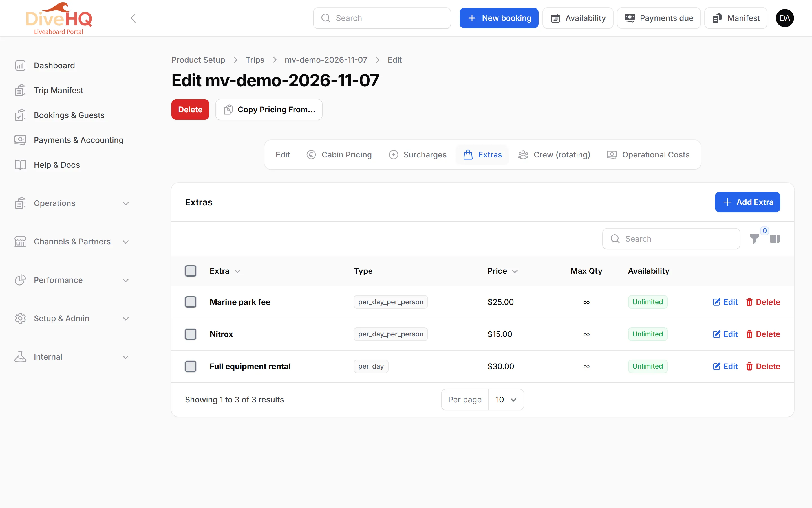This screenshot has width=812, height=508.
Task: Collapse the sidebar with the back arrow
Action: 133,18
